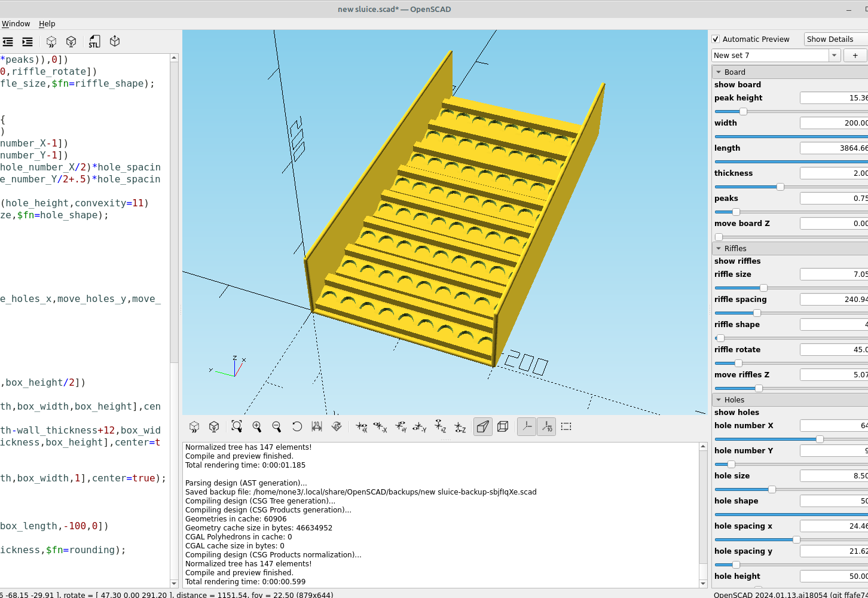The width and height of the screenshot is (868, 598).
Task: Set the view to the +Z direction
Action: (x=440, y=426)
